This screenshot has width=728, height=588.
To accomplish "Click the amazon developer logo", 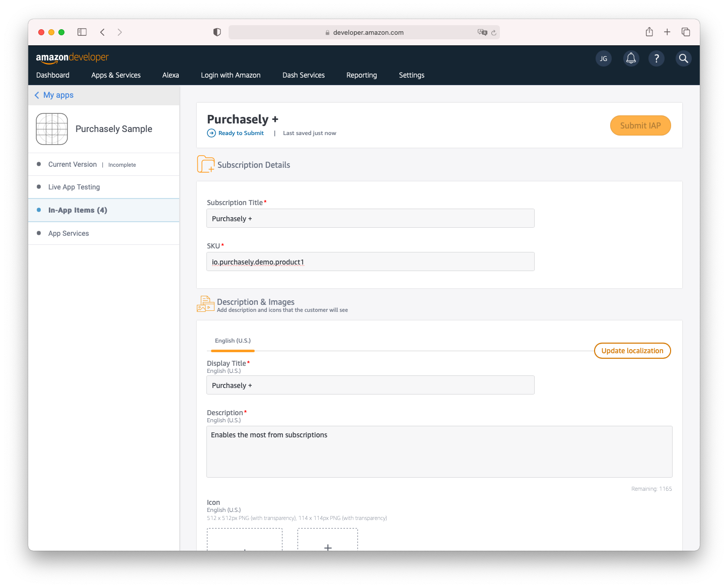I will coord(72,57).
